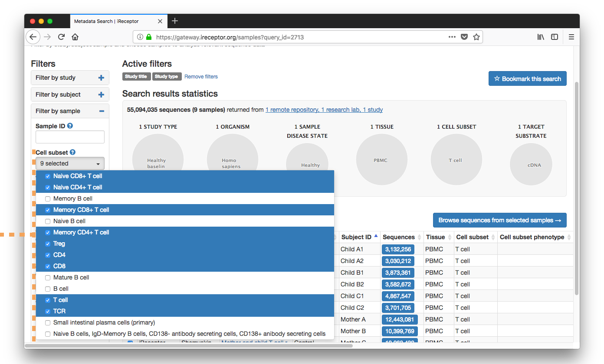Click the Sample ID help icon
This screenshot has height=364, width=604.
click(x=70, y=126)
